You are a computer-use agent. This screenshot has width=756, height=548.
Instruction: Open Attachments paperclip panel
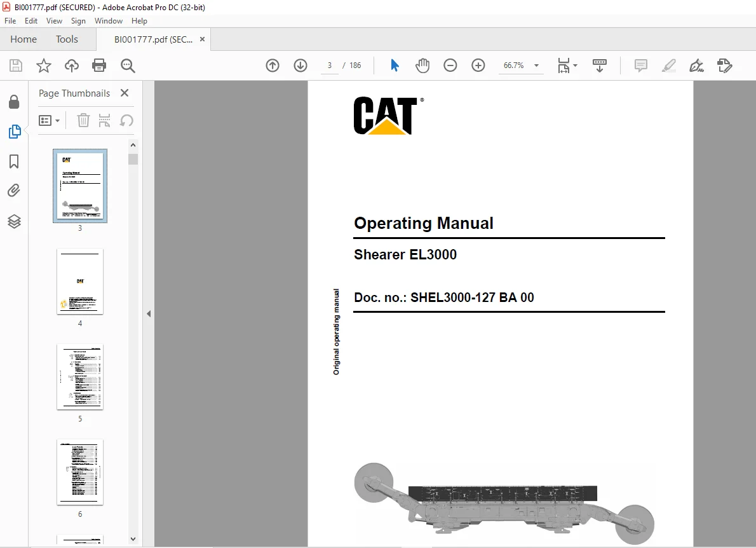pos(14,191)
